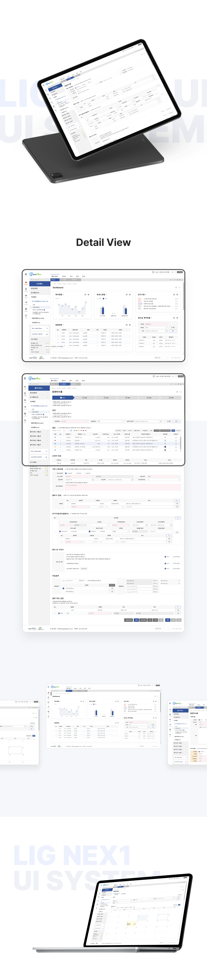
Task: Click 초기화 button in 회의실 예약현황 widget
Action: point(173,328)
